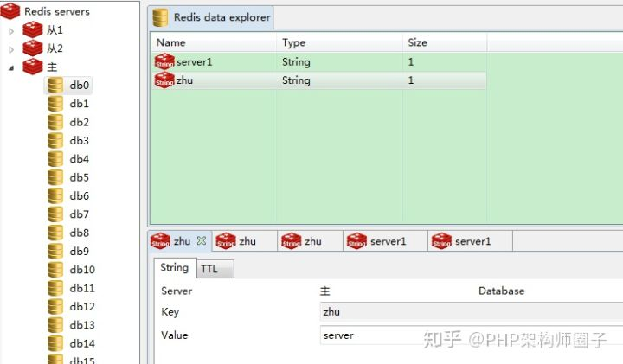The image size is (623, 364).
Task: Select the db12 database icon
Action: coord(55,306)
